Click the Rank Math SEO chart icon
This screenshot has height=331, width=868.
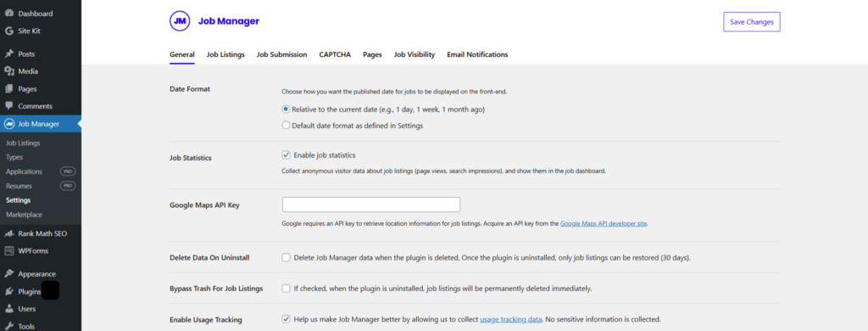[x=8, y=233]
